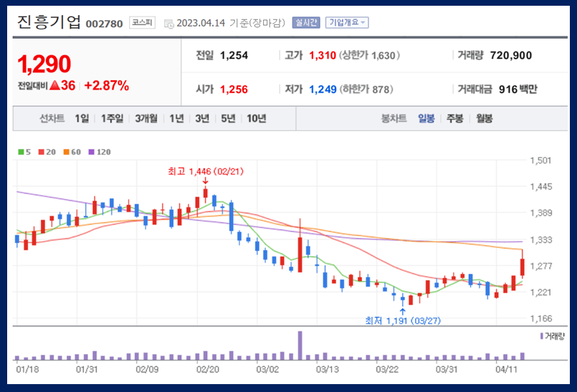Open the 기업개요 dropdown
This screenshot has width=577, height=392.
click(347, 22)
